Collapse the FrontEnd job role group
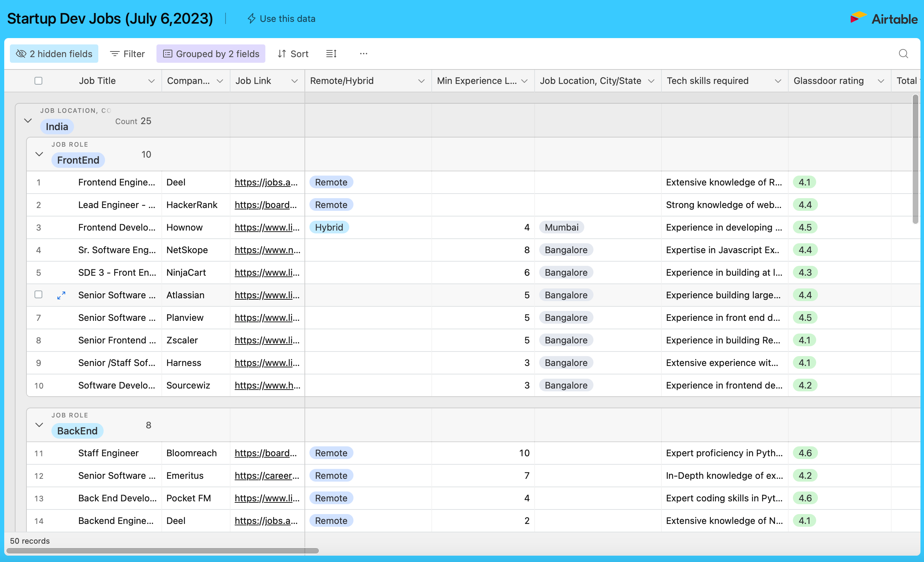 (39, 154)
